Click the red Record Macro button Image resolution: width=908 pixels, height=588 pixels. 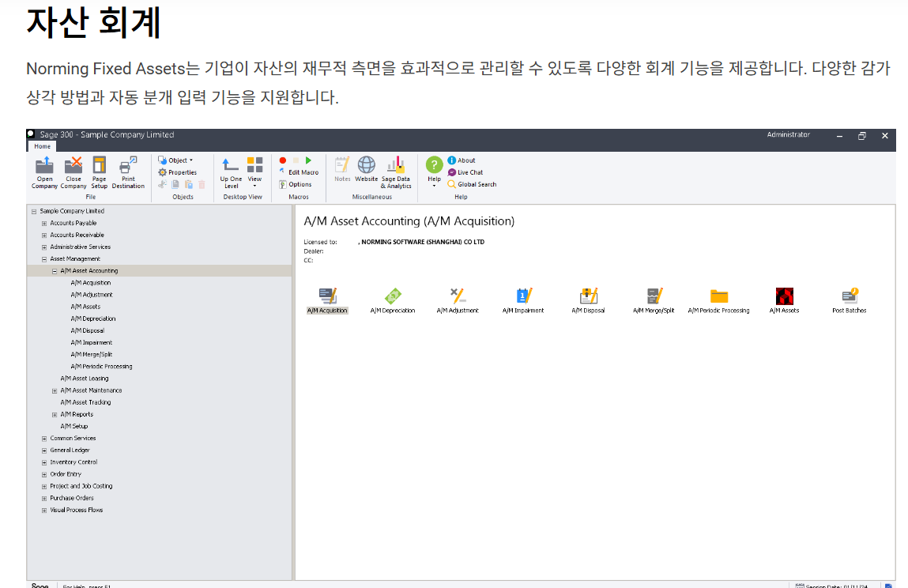tap(283, 160)
